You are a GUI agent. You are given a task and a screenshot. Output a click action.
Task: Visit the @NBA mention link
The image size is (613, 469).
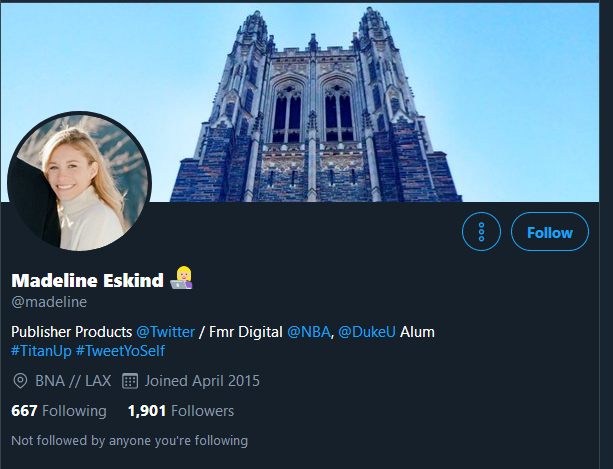[309, 331]
